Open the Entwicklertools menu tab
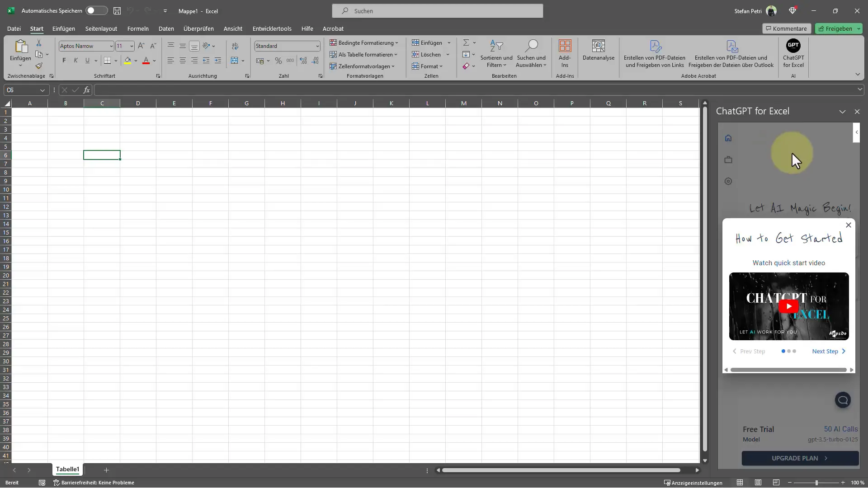 271,28
